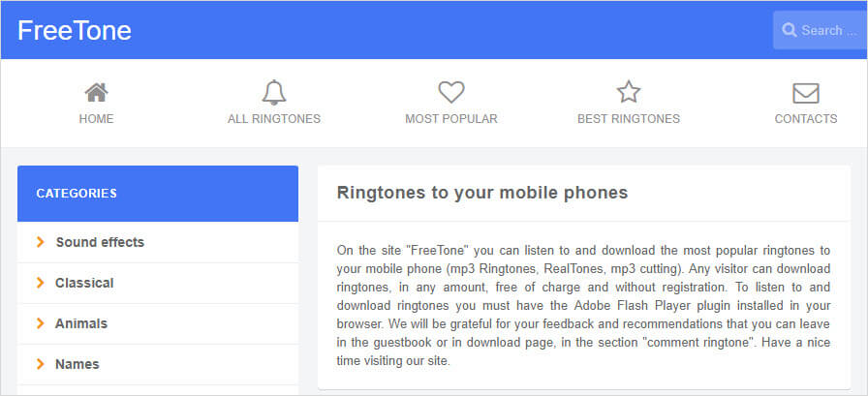Viewport: 868px width, 396px height.
Task: Click the heart icon for Most Popular
Action: coord(451,93)
